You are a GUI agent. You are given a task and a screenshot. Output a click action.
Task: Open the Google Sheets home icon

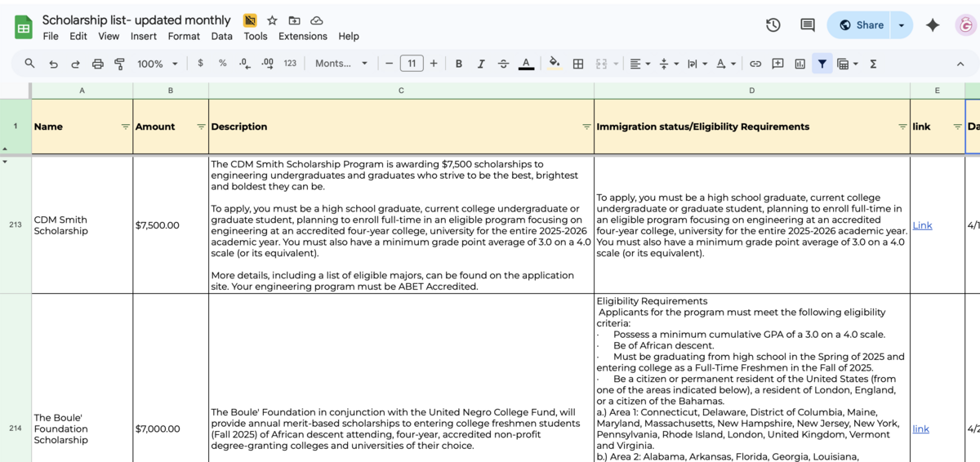point(23,27)
